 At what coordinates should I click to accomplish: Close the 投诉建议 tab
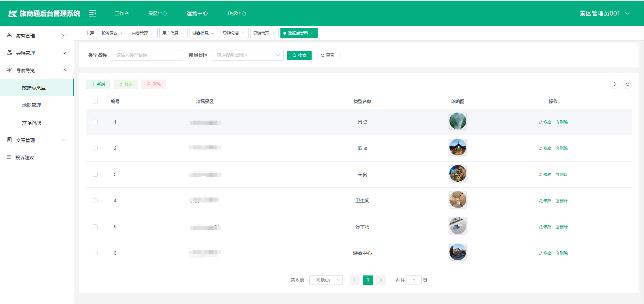(121, 33)
